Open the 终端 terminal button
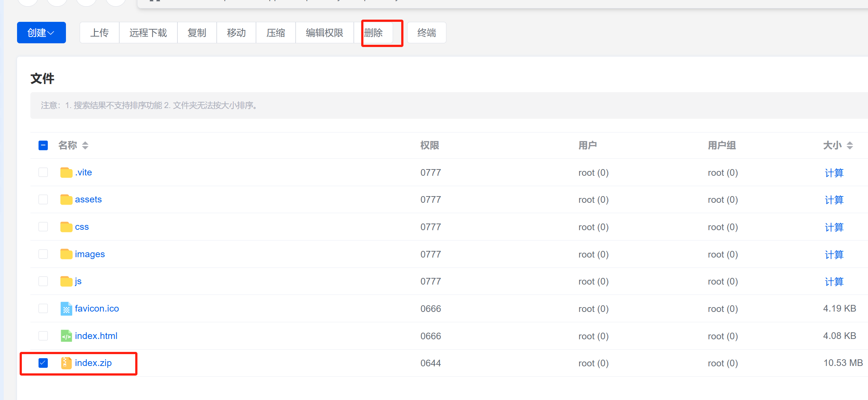The image size is (868, 400). coord(426,33)
